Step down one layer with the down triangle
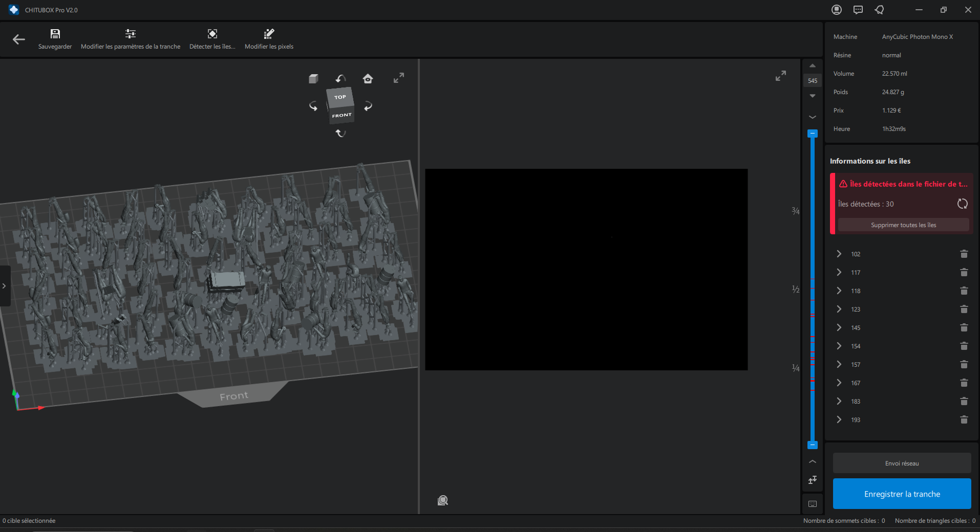The image size is (980, 532). tap(813, 96)
